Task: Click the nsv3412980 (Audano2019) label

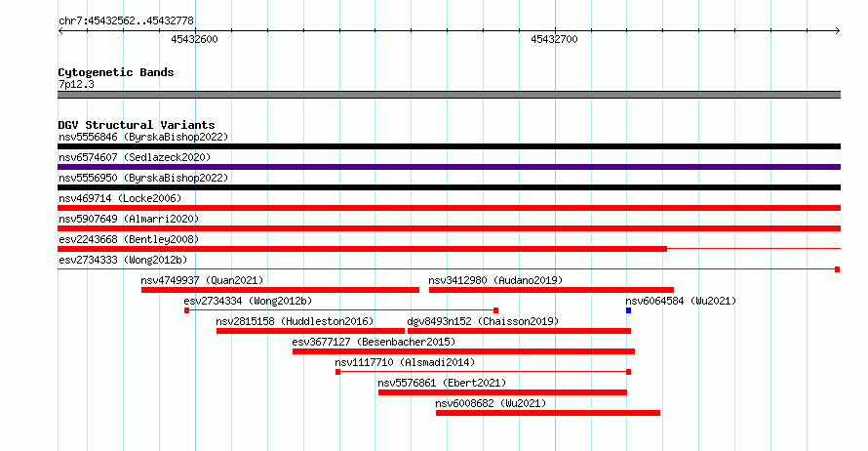Action: click(495, 280)
